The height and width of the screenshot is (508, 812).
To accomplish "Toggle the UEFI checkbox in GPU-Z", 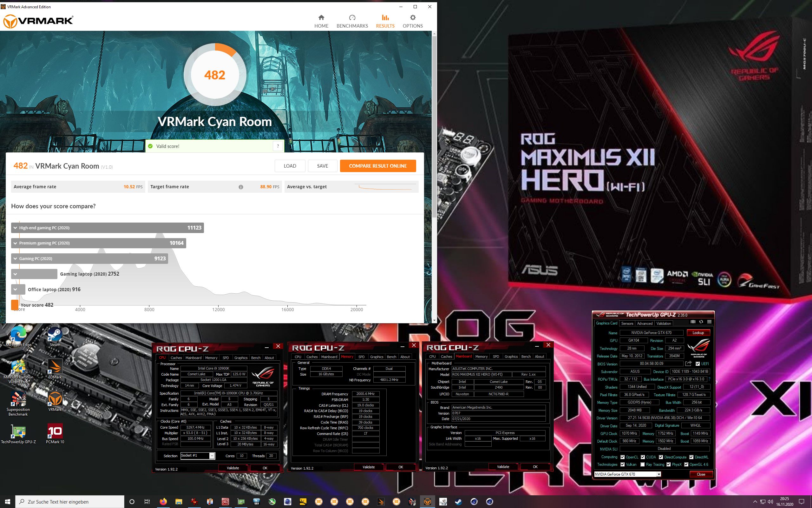I will 697,364.
